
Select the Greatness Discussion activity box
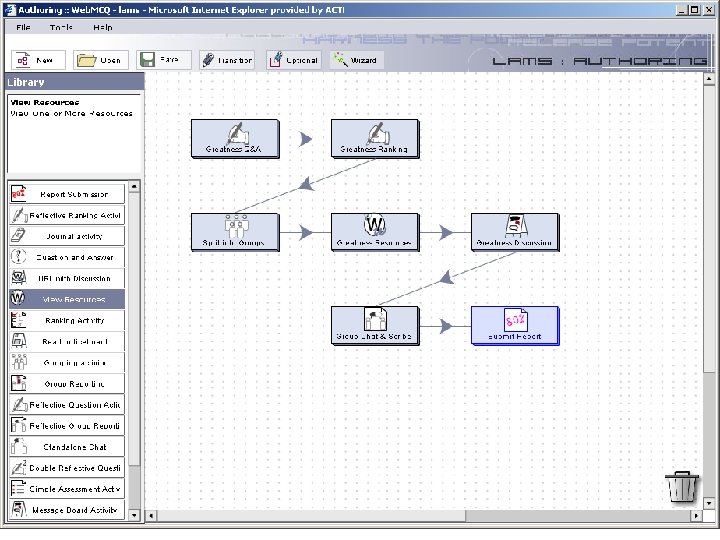pyautogui.click(x=515, y=232)
